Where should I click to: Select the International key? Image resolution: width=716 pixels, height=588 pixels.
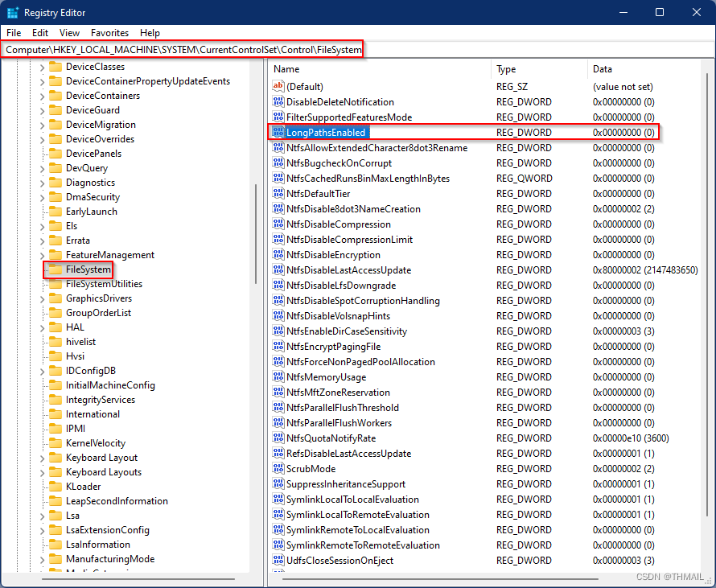point(93,414)
